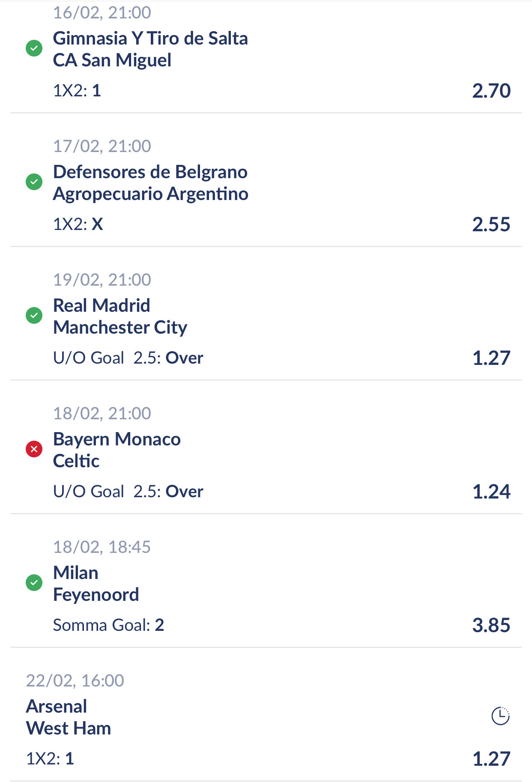
Task: Open the Real Madrid match details
Action: pyautogui.click(x=102, y=306)
